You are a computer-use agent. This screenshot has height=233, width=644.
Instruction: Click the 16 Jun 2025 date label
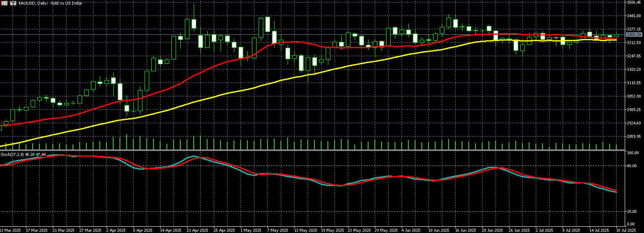pyautogui.click(x=466, y=230)
